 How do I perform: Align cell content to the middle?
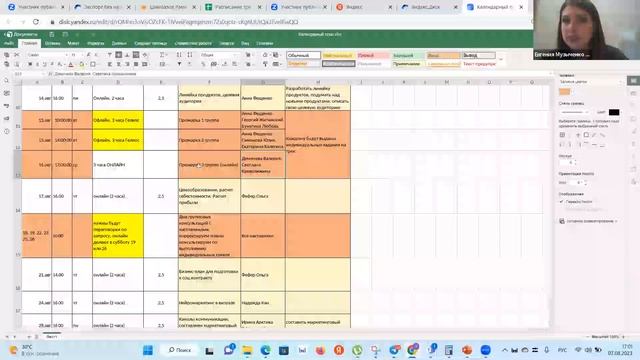[118, 55]
